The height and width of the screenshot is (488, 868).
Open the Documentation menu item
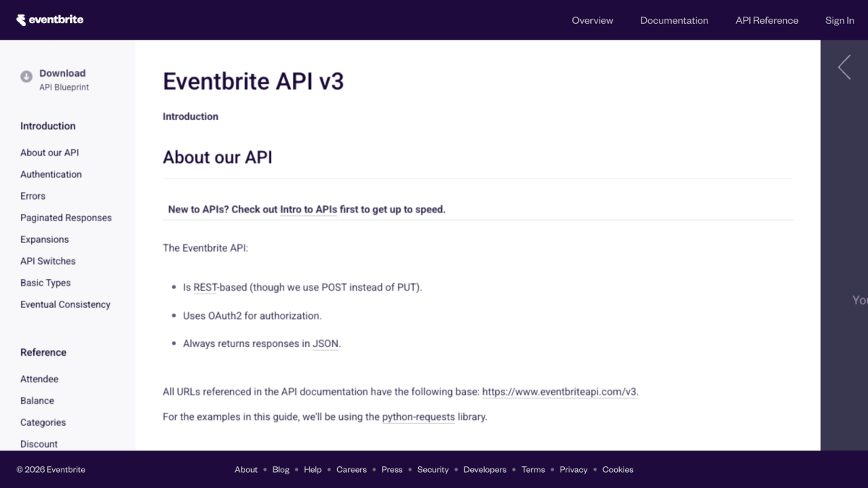click(674, 20)
